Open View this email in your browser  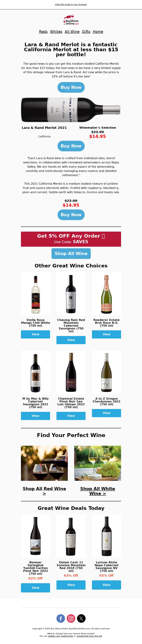pos(71,4)
